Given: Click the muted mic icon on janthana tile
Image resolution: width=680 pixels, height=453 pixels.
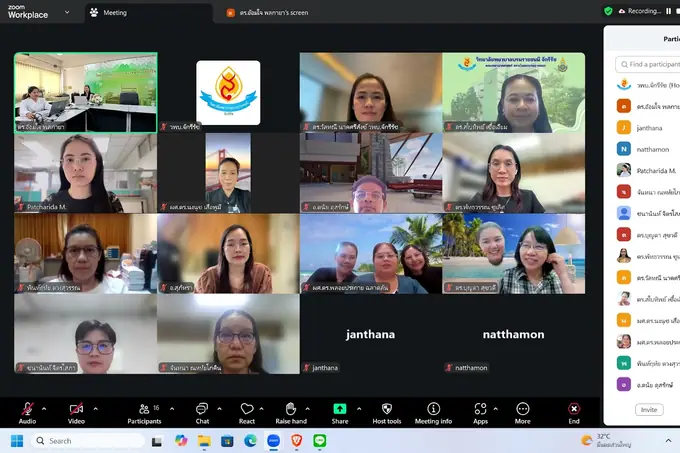Looking at the screenshot, I should 307,368.
